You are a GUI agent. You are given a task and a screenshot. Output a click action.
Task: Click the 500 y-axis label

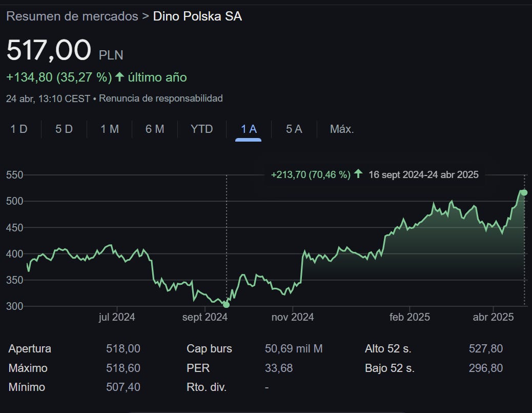point(14,201)
